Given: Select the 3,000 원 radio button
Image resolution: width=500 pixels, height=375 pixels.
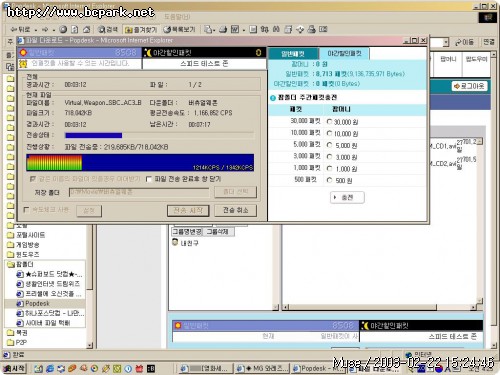Looking at the screenshot, I should pos(329,157).
